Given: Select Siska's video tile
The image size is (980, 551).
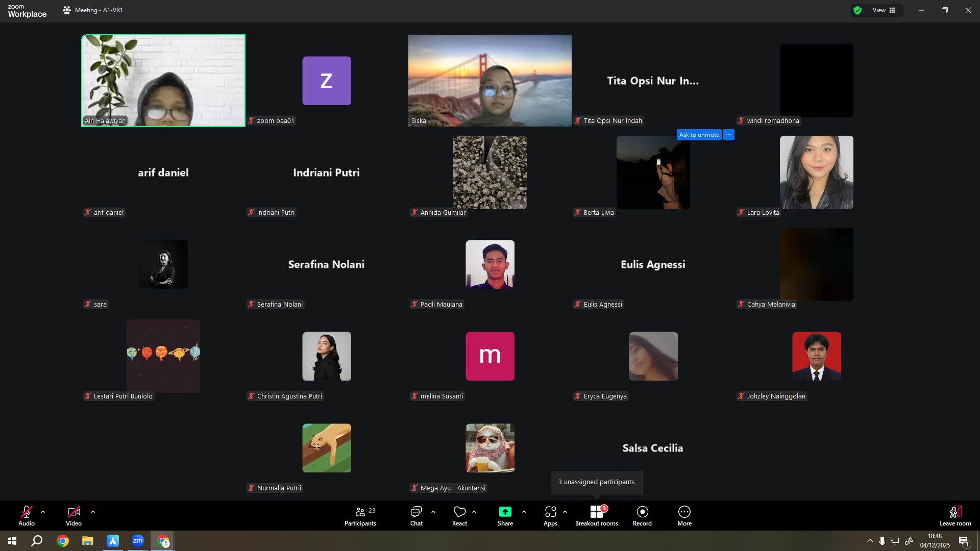Looking at the screenshot, I should pos(490,81).
